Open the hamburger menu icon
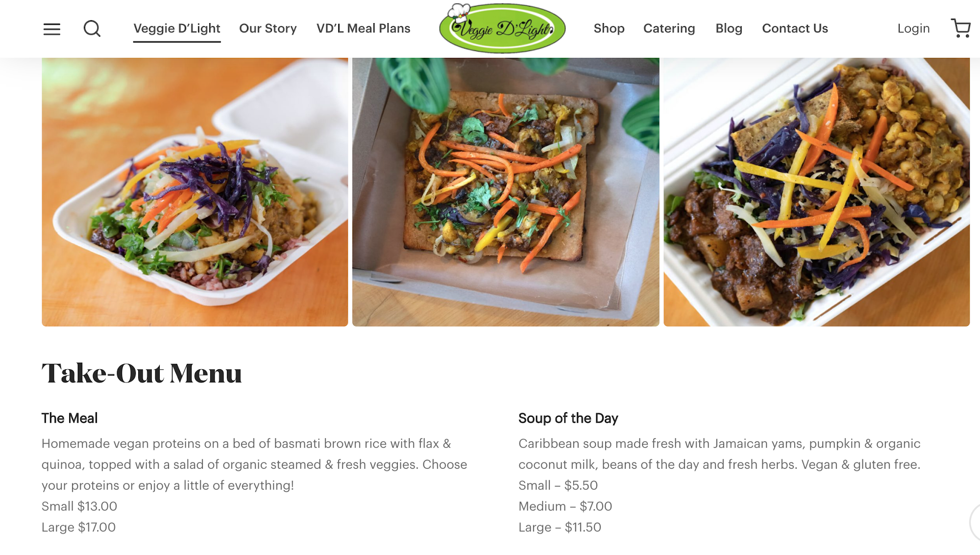This screenshot has height=555, width=980. coord(52,29)
